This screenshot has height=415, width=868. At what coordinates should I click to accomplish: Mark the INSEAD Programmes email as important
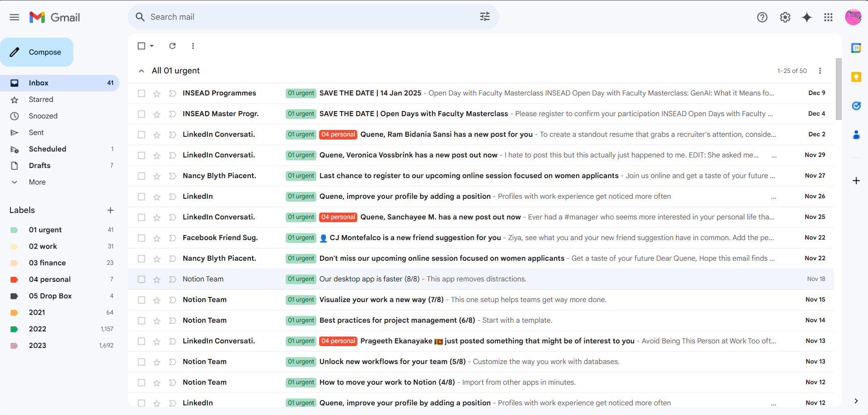172,94
